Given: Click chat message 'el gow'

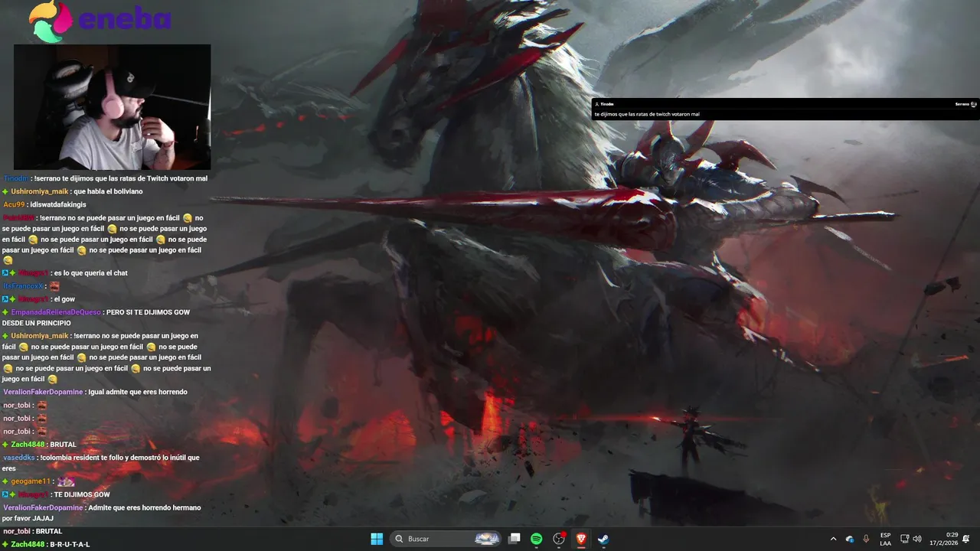Looking at the screenshot, I should pyautogui.click(x=64, y=299).
